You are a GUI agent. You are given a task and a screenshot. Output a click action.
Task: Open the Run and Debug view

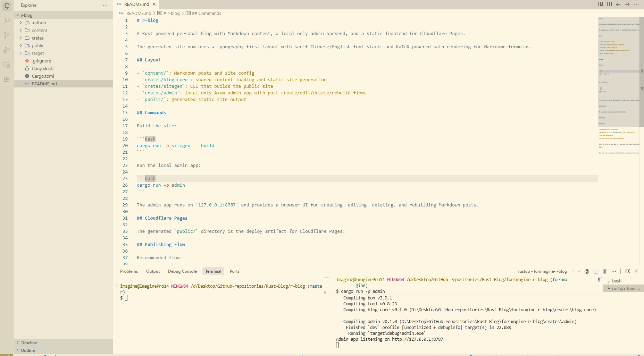coord(7,50)
